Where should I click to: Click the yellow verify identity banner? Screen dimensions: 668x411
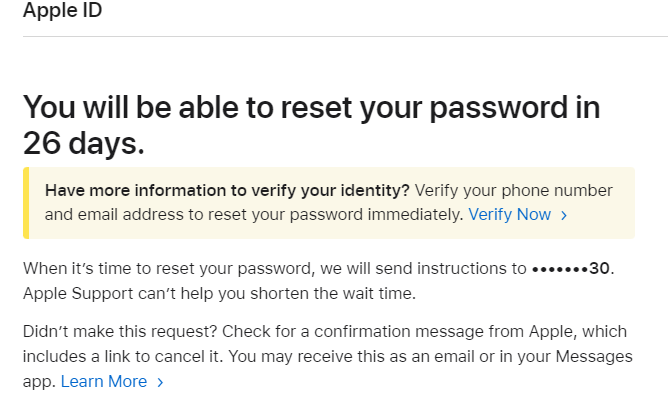point(329,202)
